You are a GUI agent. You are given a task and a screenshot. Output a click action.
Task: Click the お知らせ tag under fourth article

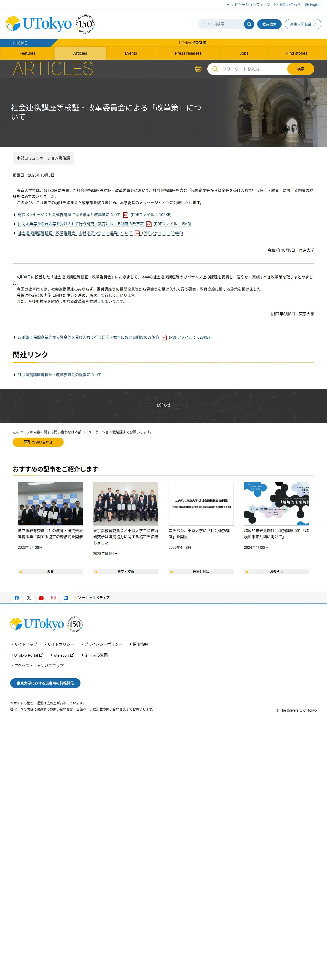coord(276,571)
